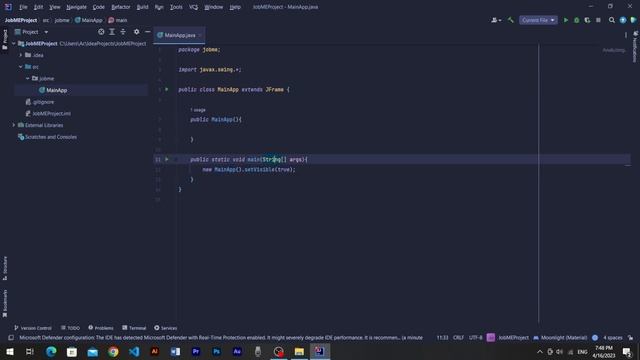
Task: Open the Refactor menu
Action: coord(121,7)
